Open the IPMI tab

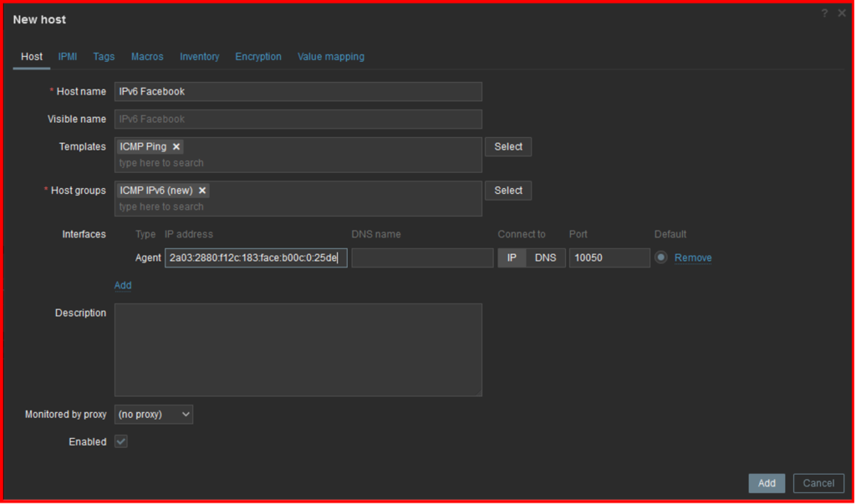(x=68, y=57)
